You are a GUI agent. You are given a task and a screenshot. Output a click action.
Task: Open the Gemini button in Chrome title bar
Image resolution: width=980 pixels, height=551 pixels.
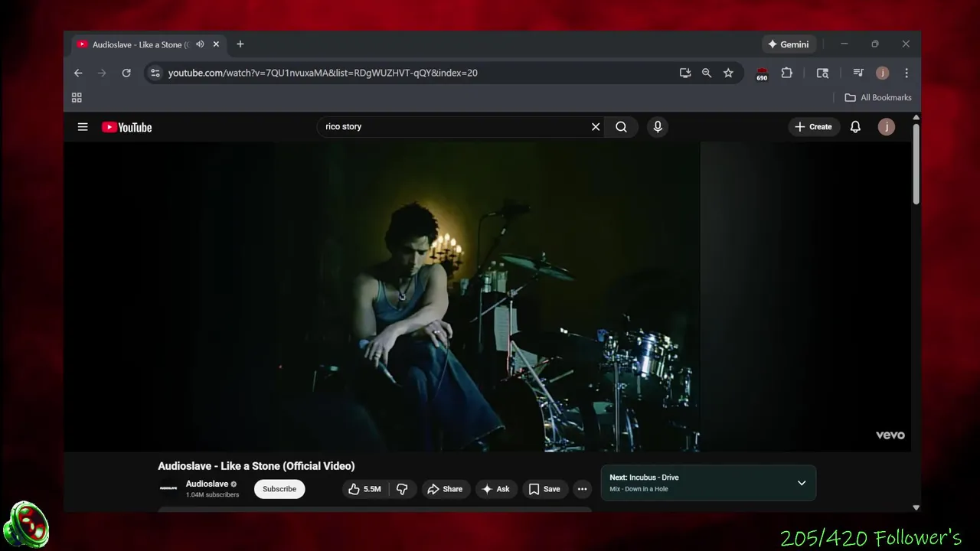tap(789, 44)
